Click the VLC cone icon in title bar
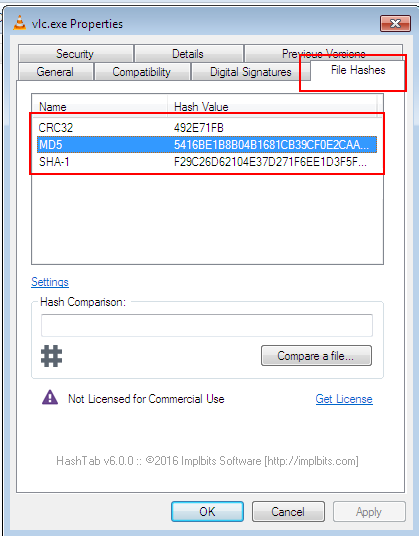This screenshot has height=536, width=419. [x=19, y=23]
